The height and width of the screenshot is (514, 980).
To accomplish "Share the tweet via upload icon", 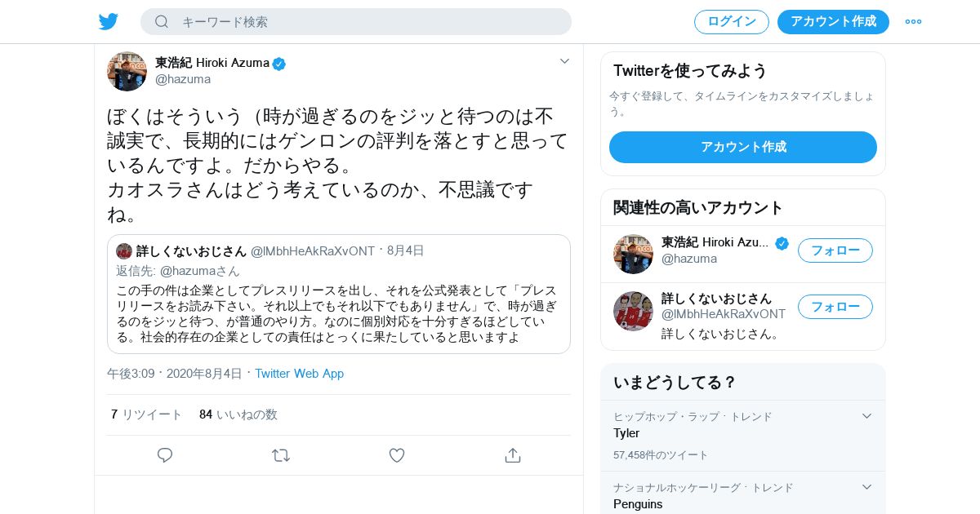I will pos(513,455).
